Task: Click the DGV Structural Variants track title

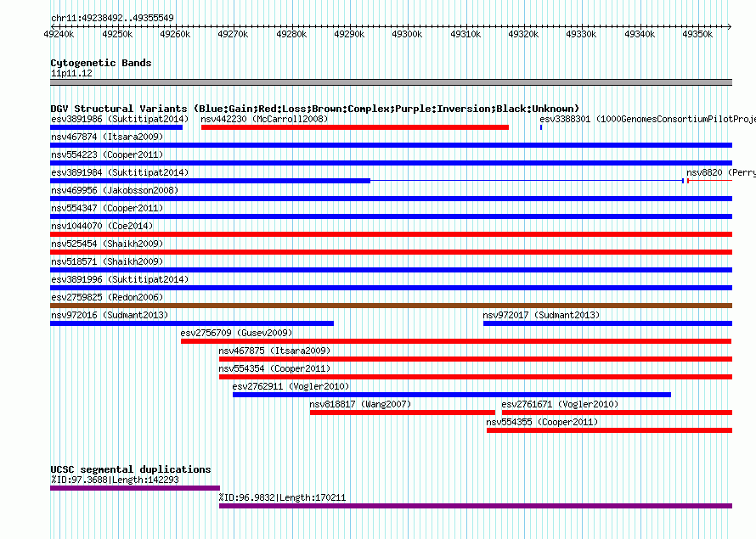Action: coord(314,109)
